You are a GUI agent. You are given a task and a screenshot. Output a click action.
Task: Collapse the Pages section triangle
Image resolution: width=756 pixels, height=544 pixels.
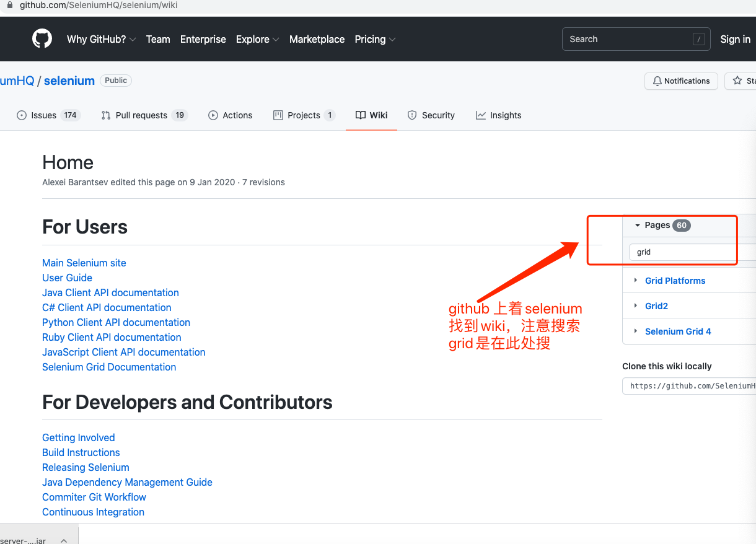(x=637, y=226)
